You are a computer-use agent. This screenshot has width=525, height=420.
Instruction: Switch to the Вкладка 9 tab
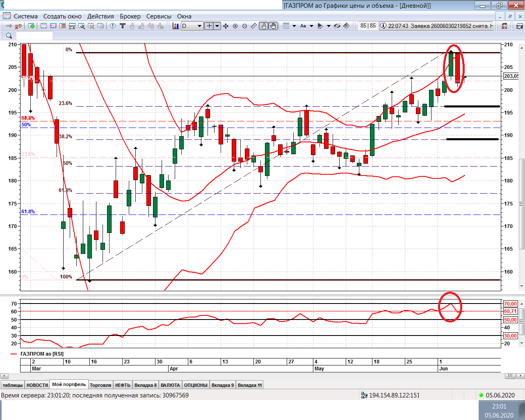tap(223, 385)
